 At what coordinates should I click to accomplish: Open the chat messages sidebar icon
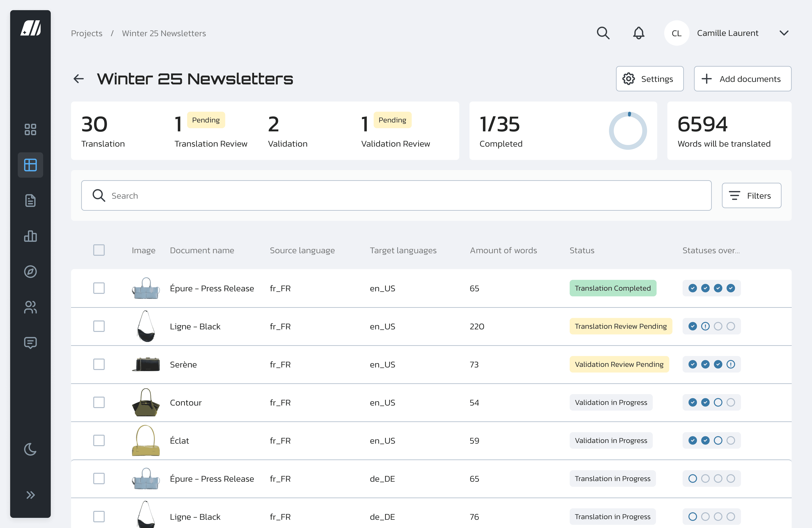click(x=30, y=343)
